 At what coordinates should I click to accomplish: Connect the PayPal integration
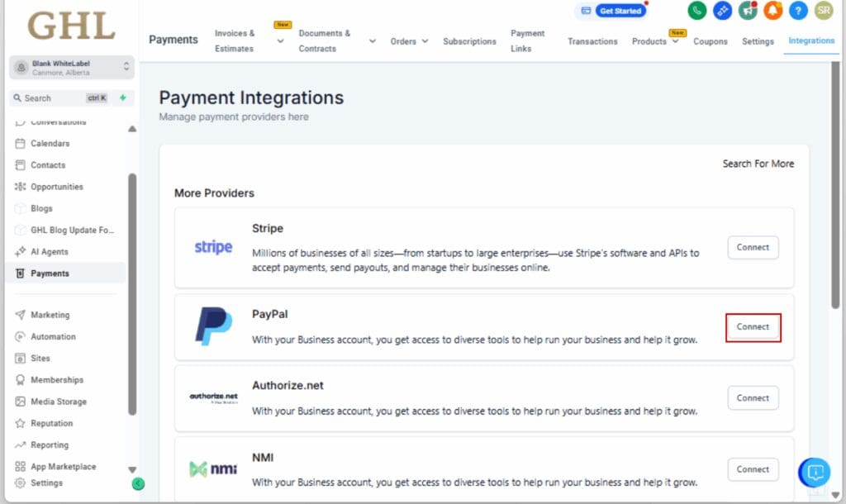pos(753,327)
